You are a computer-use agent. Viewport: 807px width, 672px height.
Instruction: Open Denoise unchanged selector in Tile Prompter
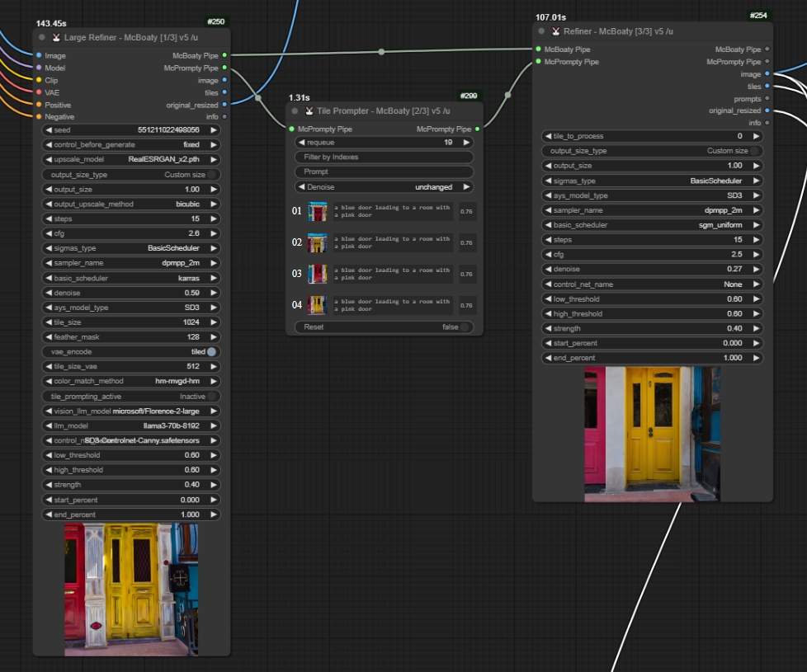coord(384,187)
